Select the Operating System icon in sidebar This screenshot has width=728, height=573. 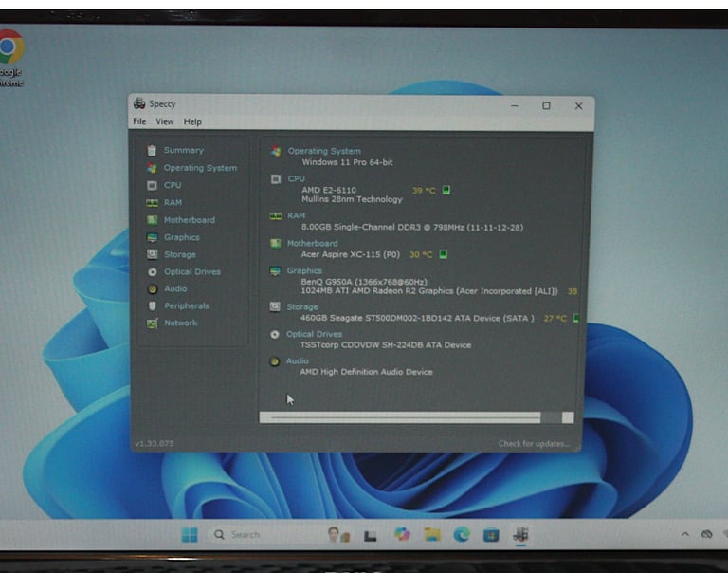[152, 168]
